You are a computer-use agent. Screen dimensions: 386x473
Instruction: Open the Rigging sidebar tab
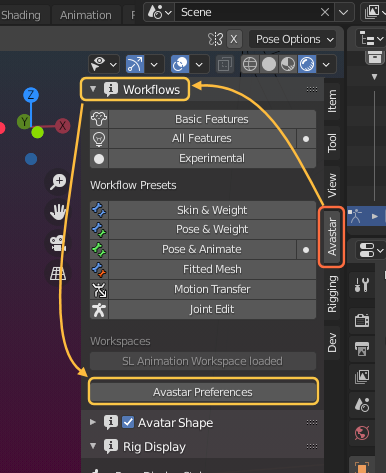(x=332, y=294)
